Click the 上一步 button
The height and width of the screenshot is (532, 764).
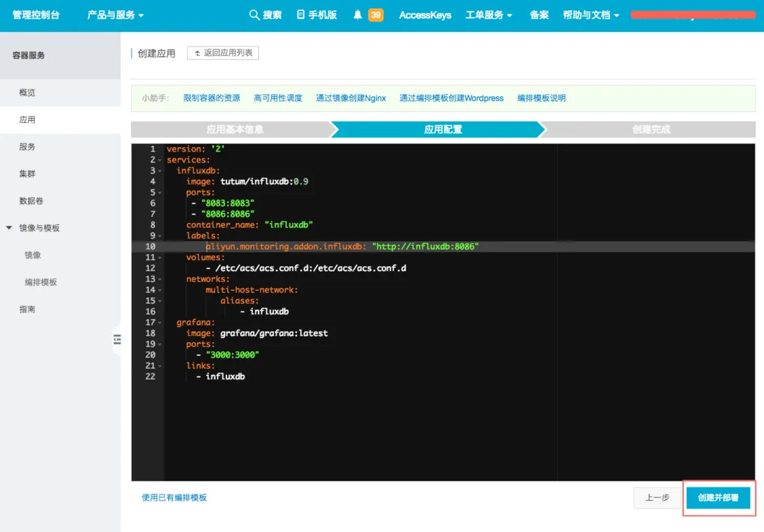click(657, 497)
